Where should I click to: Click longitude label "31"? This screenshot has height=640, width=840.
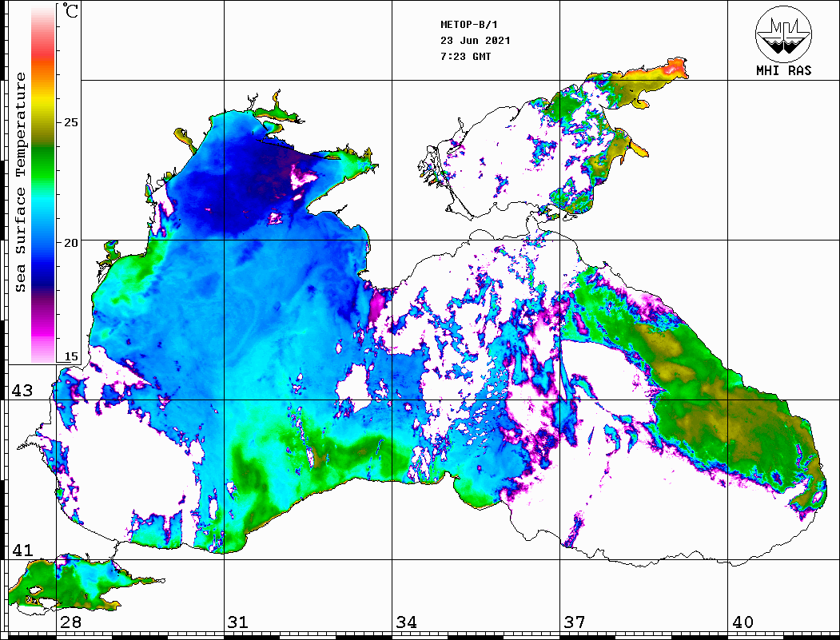click(x=238, y=622)
